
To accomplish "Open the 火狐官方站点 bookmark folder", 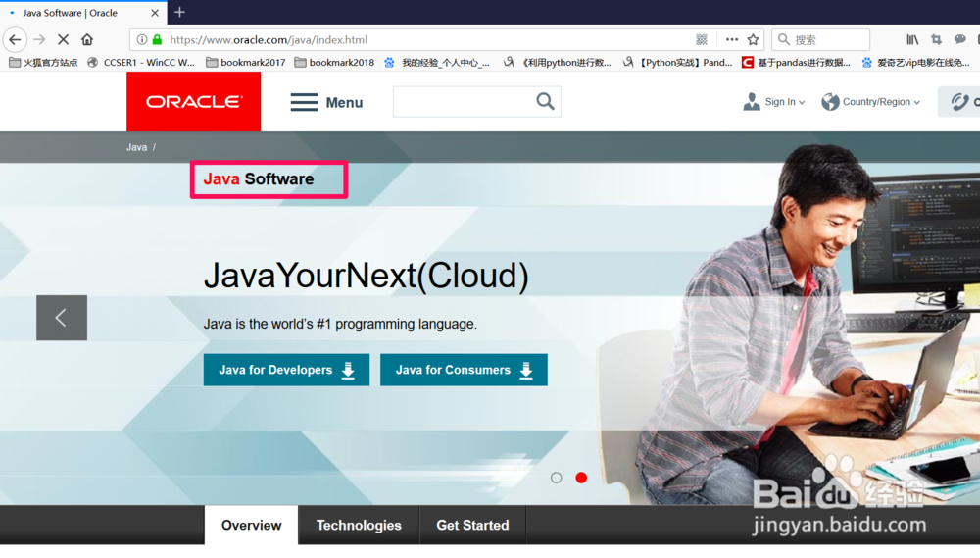I will (x=43, y=63).
